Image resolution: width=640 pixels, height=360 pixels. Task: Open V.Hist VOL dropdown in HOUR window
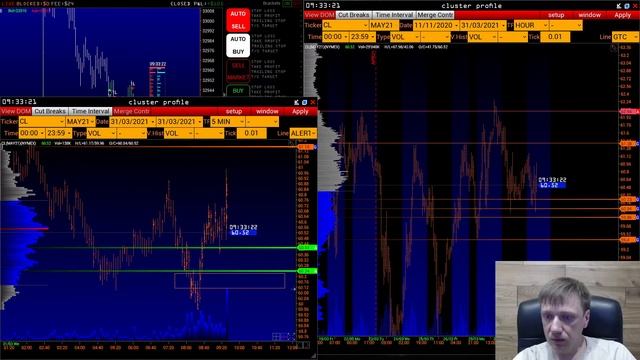[482, 37]
